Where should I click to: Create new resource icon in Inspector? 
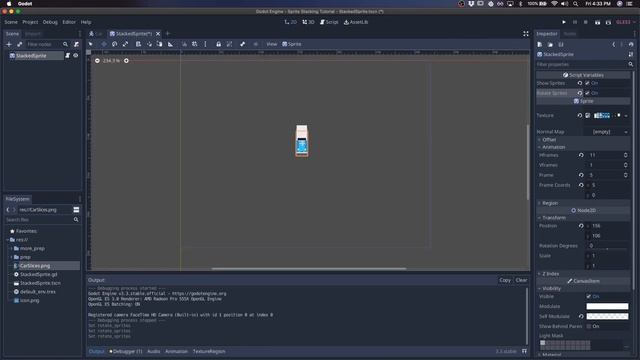pos(540,44)
